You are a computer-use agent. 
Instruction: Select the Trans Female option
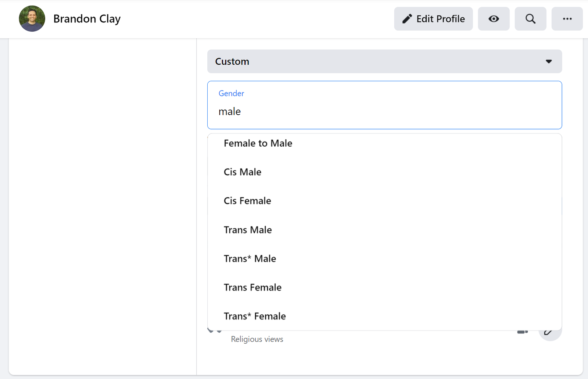click(384, 287)
